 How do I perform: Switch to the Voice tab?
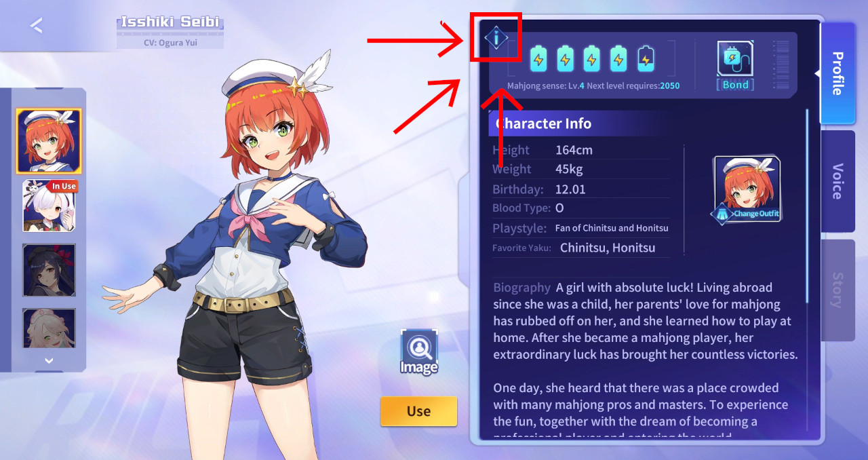coord(837,181)
